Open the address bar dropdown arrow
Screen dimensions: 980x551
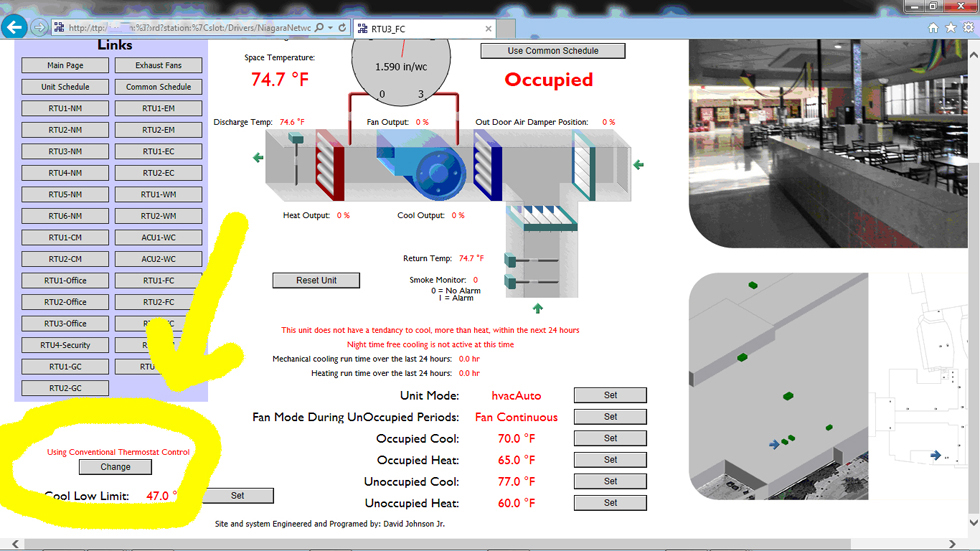click(x=330, y=27)
